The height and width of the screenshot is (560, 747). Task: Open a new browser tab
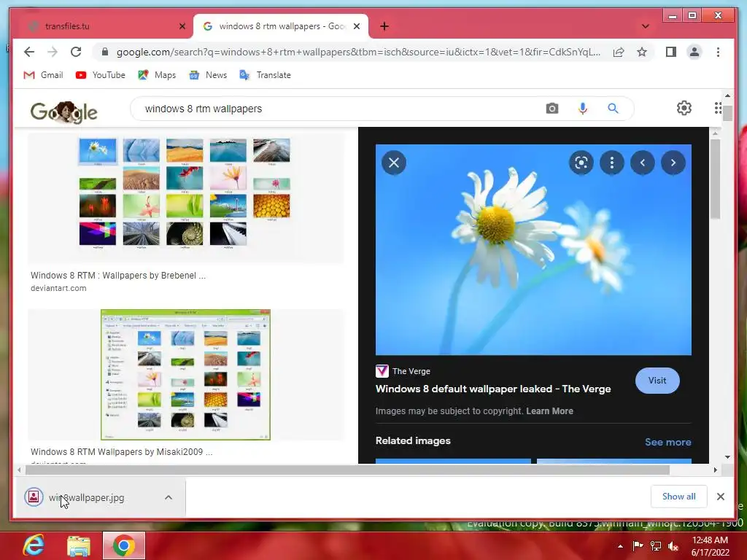pyautogui.click(x=384, y=26)
